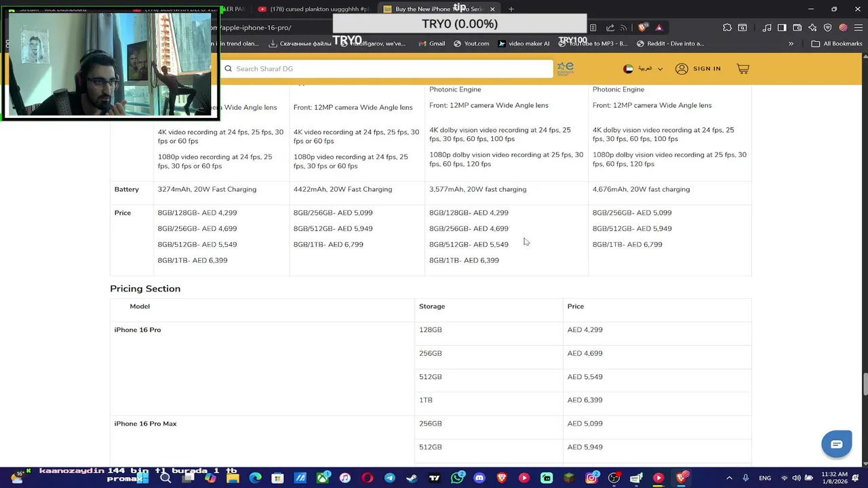Open Steam from the taskbar
This screenshot has width=868, height=488.
point(412,478)
